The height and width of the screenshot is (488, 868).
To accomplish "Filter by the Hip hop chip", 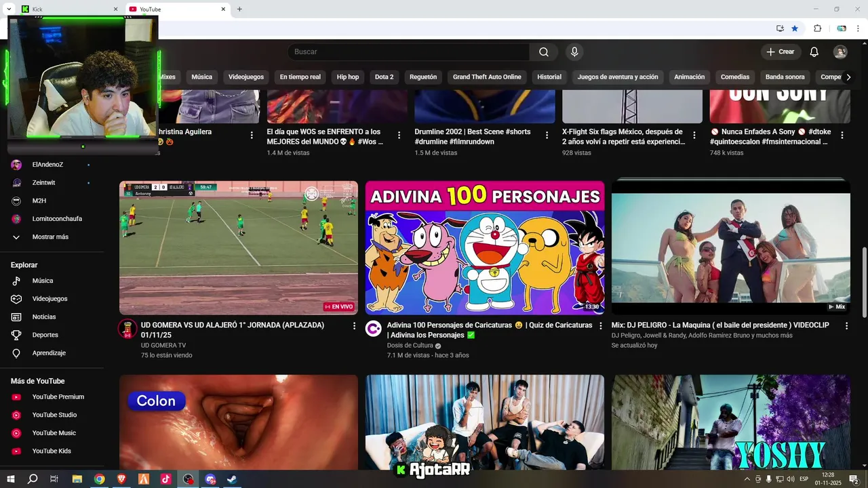I will (348, 77).
